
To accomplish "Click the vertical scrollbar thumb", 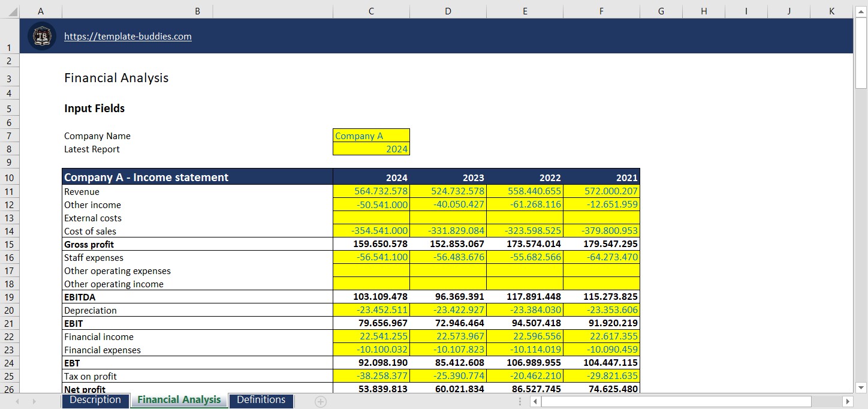I will (x=861, y=53).
